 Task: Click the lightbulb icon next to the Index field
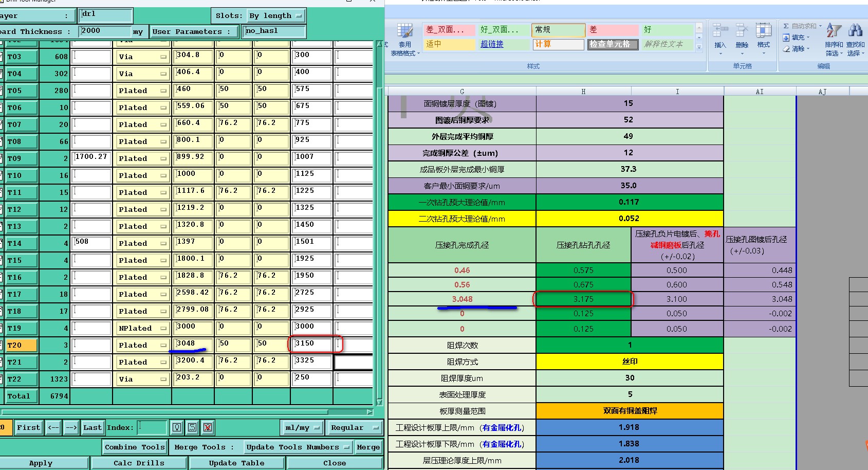click(x=177, y=427)
